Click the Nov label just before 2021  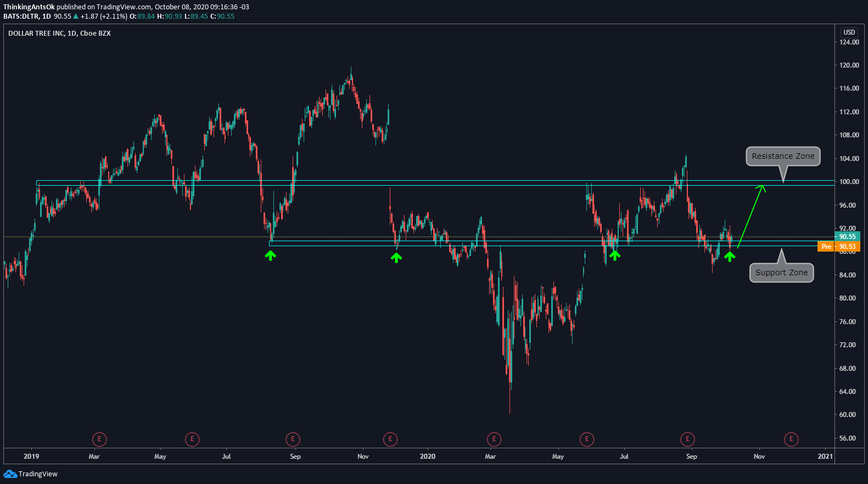click(x=759, y=457)
